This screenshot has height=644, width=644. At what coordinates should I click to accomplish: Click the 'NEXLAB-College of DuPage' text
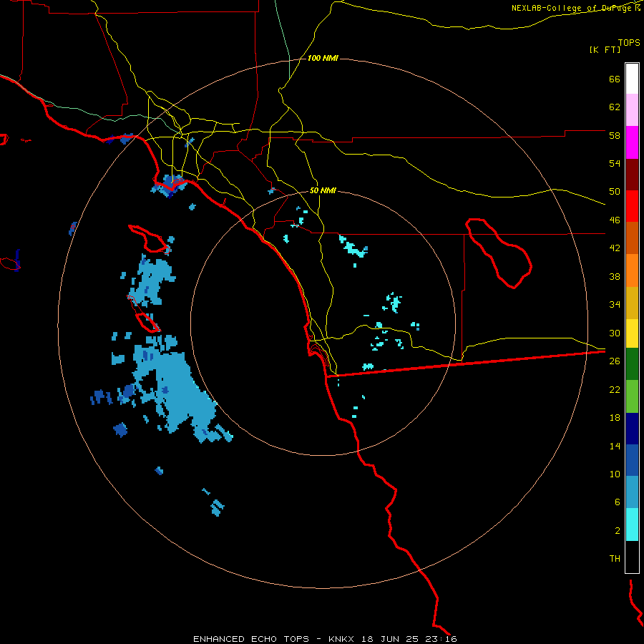(572, 8)
